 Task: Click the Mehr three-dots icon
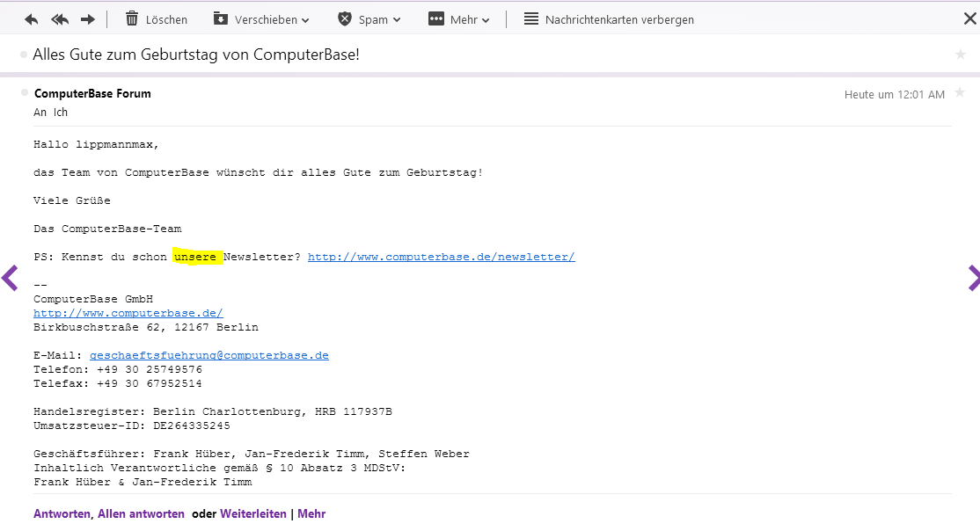point(436,18)
